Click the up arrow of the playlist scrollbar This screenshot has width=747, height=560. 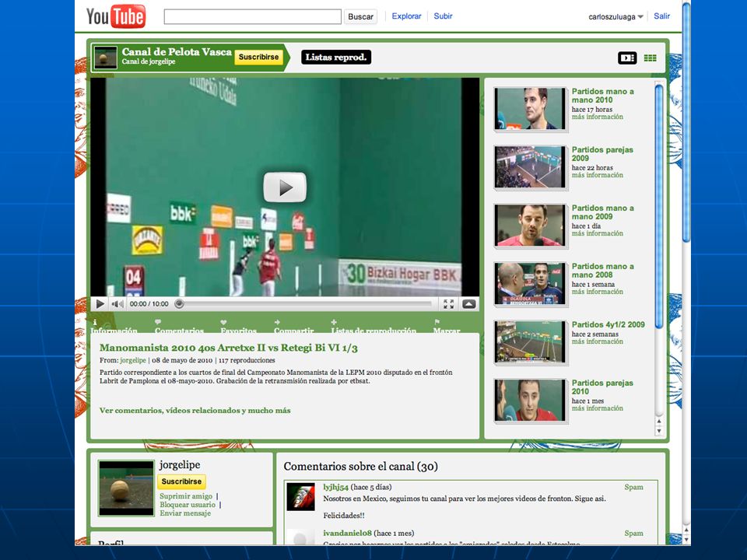659,422
